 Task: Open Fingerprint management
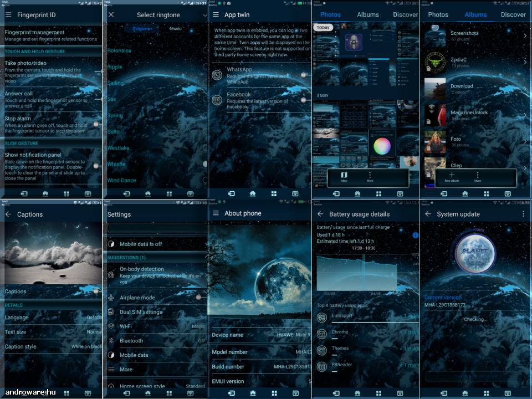coord(51,35)
